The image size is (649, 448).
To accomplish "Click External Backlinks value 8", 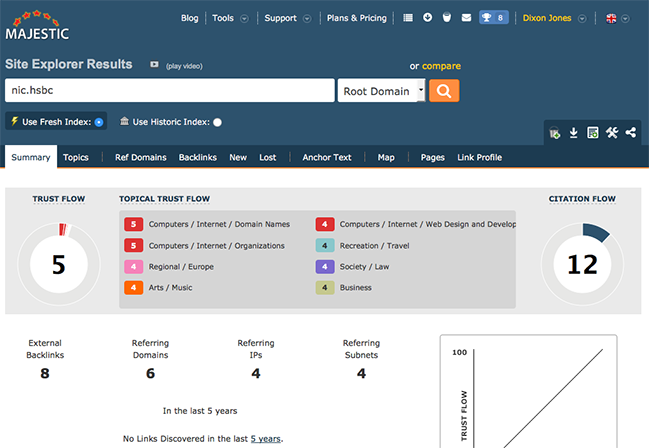I will pos(45,373).
